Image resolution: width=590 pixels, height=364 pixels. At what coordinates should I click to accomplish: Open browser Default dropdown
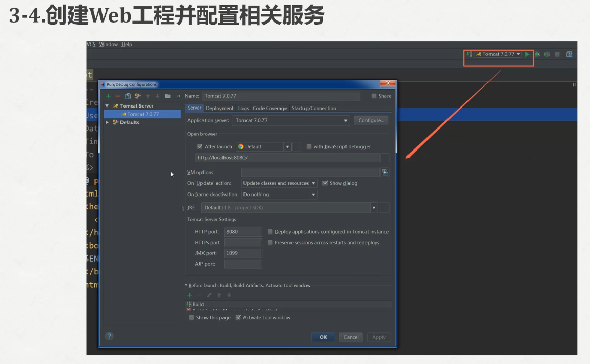pos(287,147)
